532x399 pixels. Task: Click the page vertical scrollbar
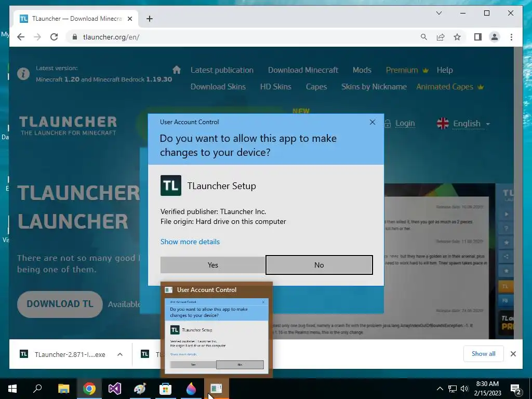(x=518, y=193)
